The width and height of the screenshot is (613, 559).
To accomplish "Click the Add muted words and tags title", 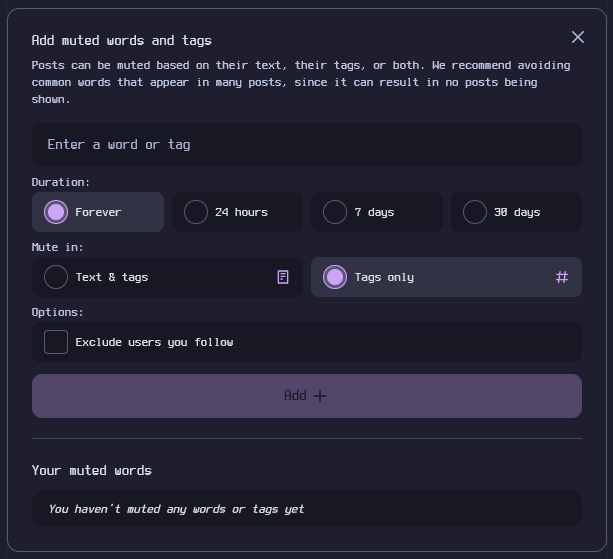I will click(121, 40).
